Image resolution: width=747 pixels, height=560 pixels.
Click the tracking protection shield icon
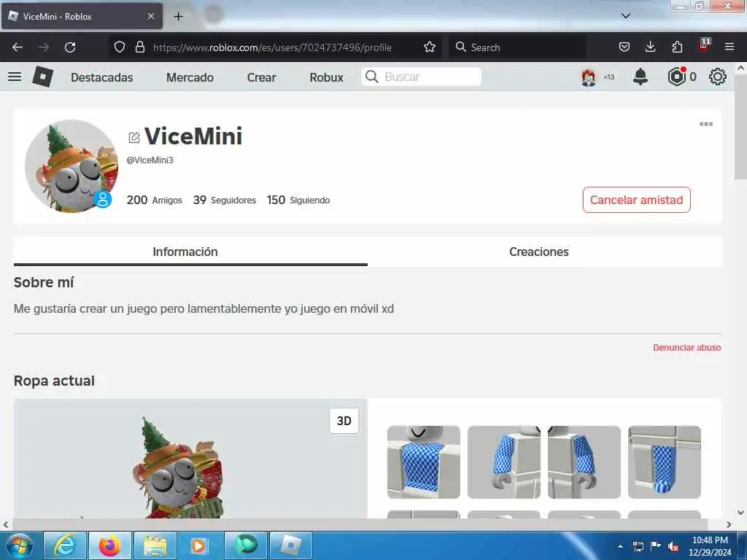[120, 47]
